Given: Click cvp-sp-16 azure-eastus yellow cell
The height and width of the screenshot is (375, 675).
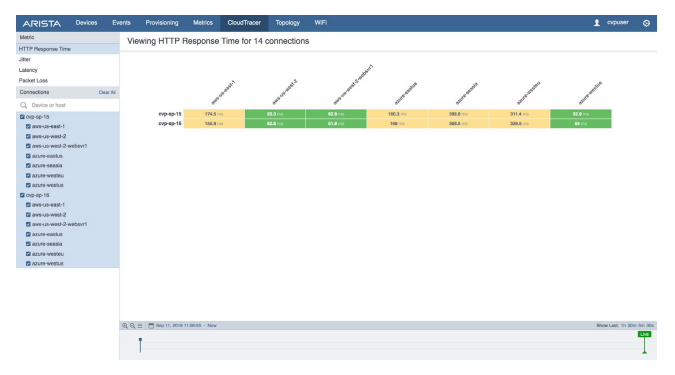Looking at the screenshot, I should [397, 124].
